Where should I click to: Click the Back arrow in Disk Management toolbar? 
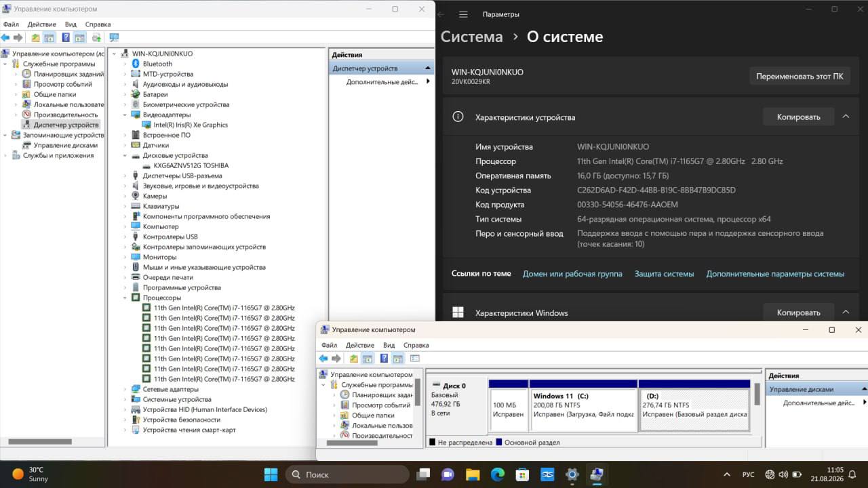[323, 359]
